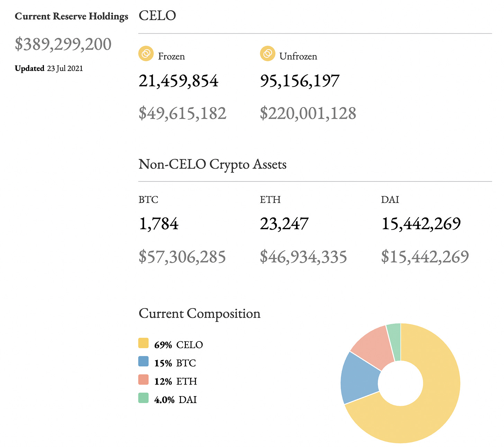Click the 12% ETH legend text
The image size is (504, 447).
175,382
